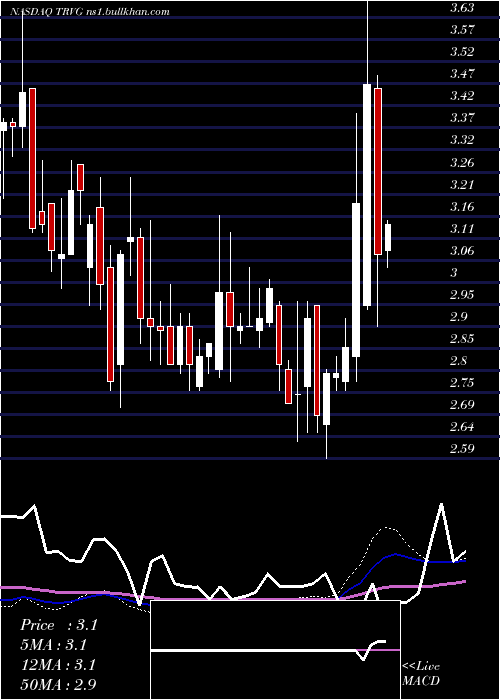Click the 3.21 price label
The width and height of the screenshot is (500, 700).
[462, 184]
